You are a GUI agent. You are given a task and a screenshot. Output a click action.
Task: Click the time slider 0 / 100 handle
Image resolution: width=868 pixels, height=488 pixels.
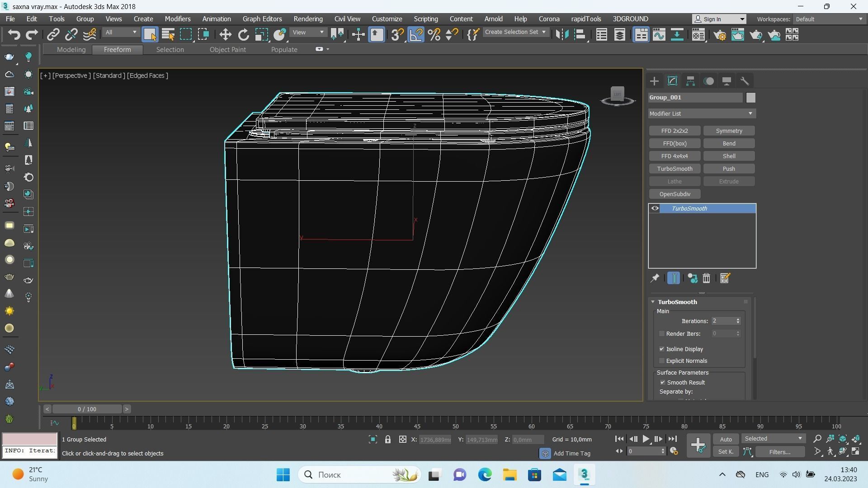87,409
